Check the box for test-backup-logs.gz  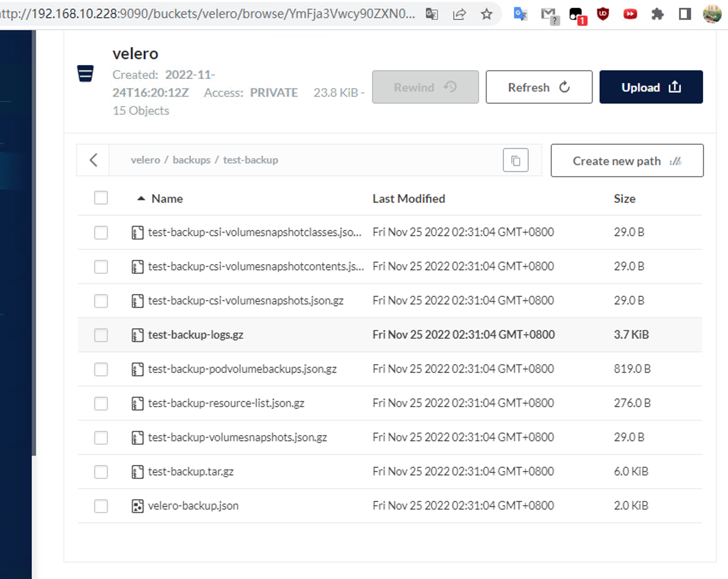tap(101, 335)
